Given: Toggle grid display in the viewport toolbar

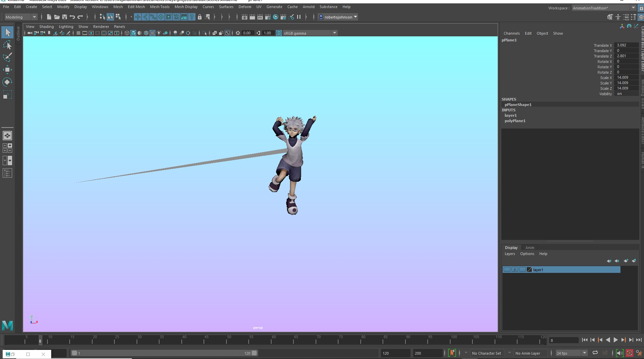Looking at the screenshot, I should tap(78, 33).
